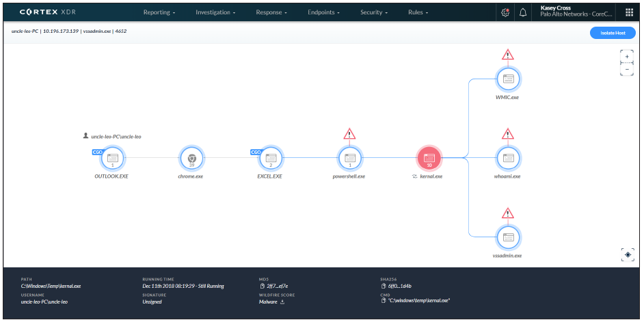Select the vssadmin.exe process node
Image resolution: width=644 pixels, height=320 pixels.
click(x=508, y=237)
